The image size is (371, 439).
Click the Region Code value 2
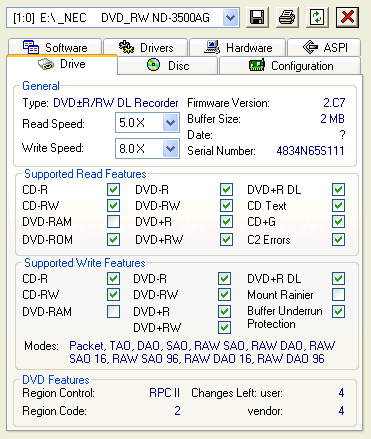[x=177, y=411]
